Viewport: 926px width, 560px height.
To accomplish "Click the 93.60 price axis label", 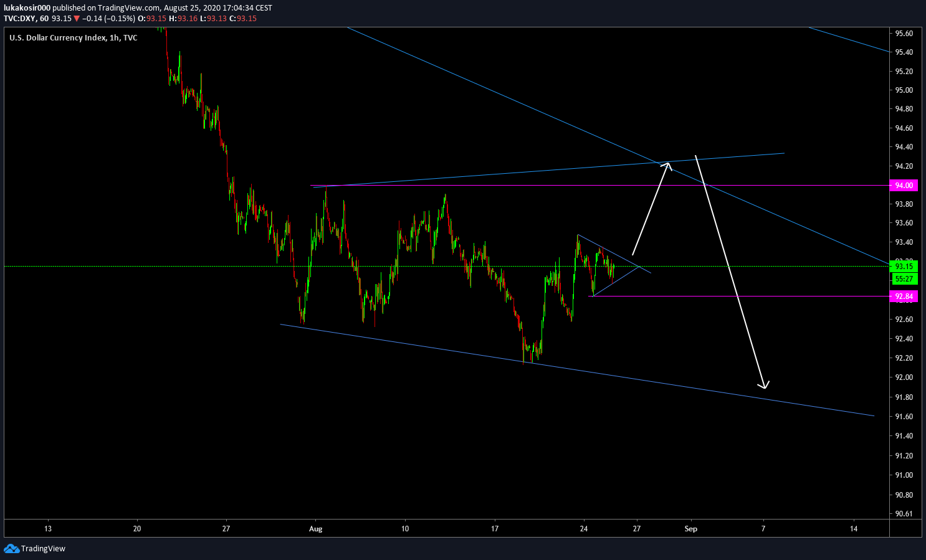I will pyautogui.click(x=904, y=223).
